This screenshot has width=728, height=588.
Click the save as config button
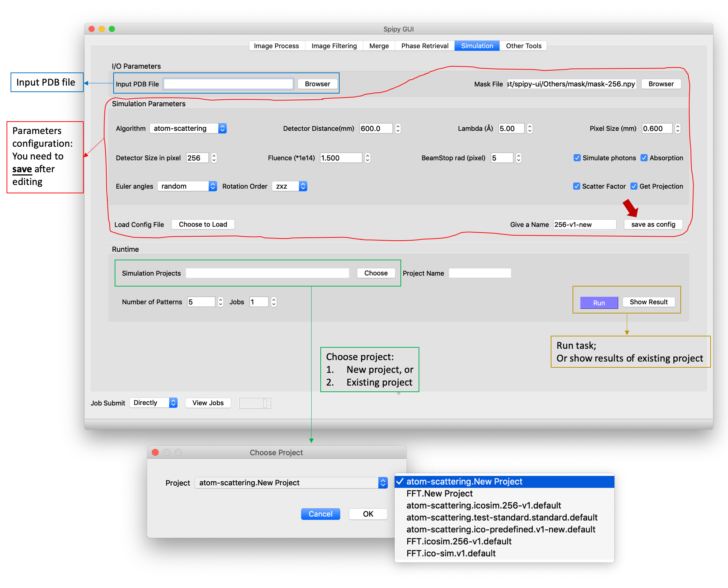point(653,224)
